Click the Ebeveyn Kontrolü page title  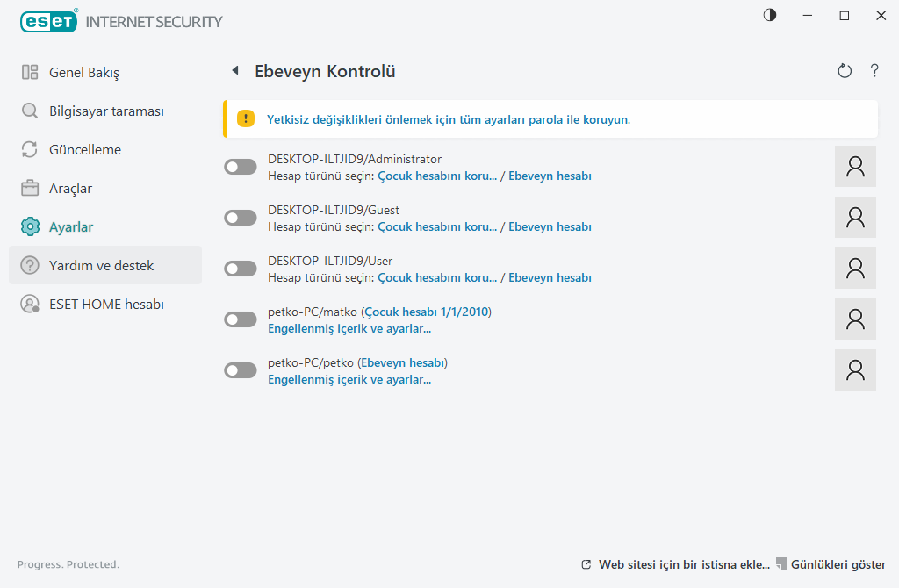coord(325,72)
